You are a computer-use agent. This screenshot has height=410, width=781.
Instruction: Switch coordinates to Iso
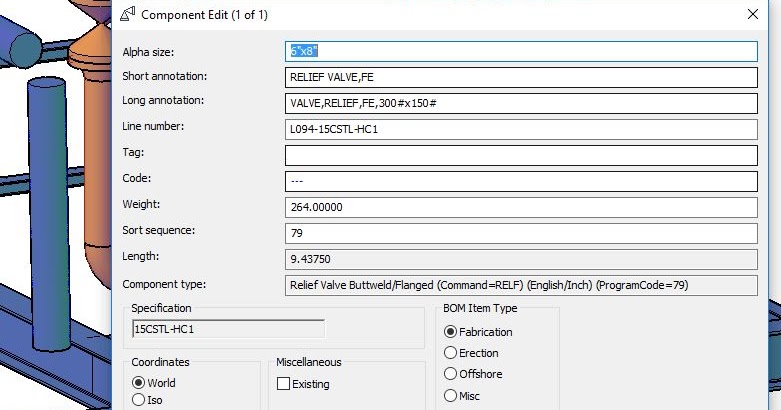138,401
